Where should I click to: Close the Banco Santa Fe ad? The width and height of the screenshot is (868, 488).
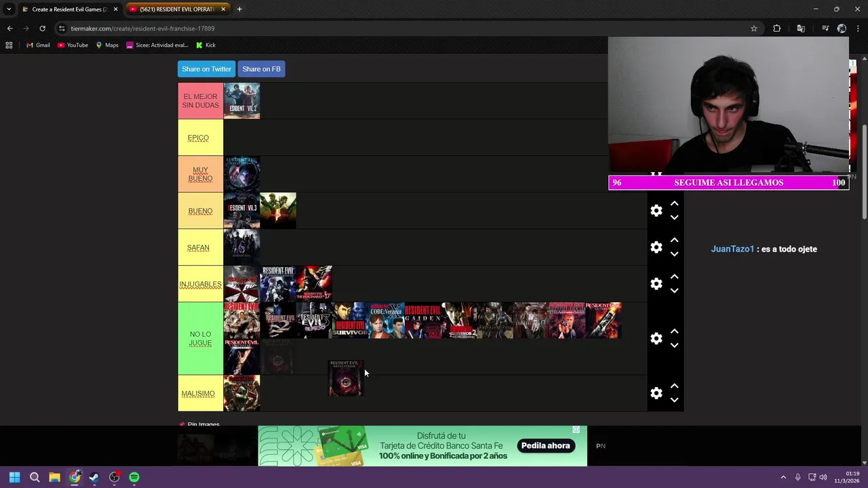tap(576, 430)
